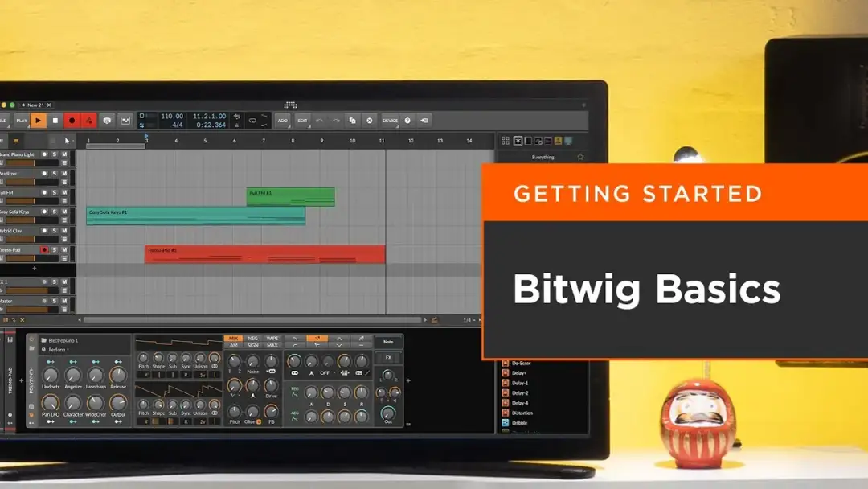Open the ADD dropdown menu
868x489 pixels.
pos(282,121)
